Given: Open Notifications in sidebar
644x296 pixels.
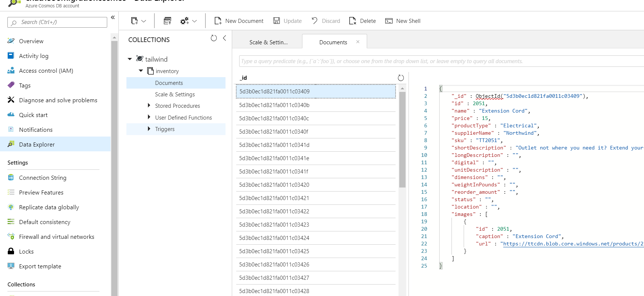Looking at the screenshot, I should point(55,130).
